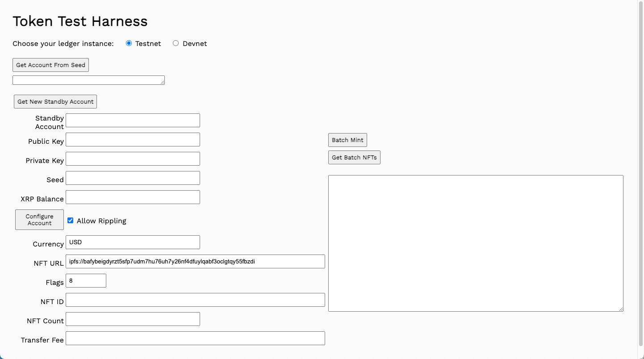
Task: Select the Seed input field
Action: pos(133,178)
